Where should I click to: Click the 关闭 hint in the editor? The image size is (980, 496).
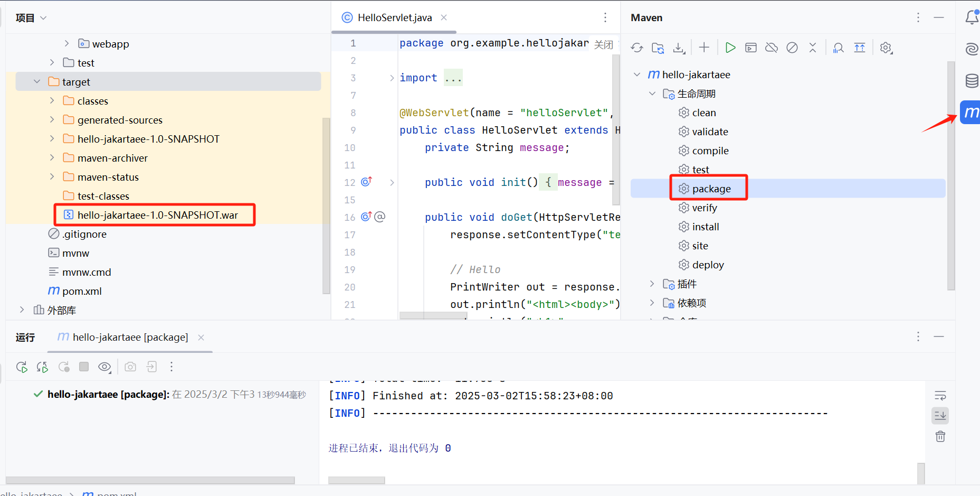point(604,44)
